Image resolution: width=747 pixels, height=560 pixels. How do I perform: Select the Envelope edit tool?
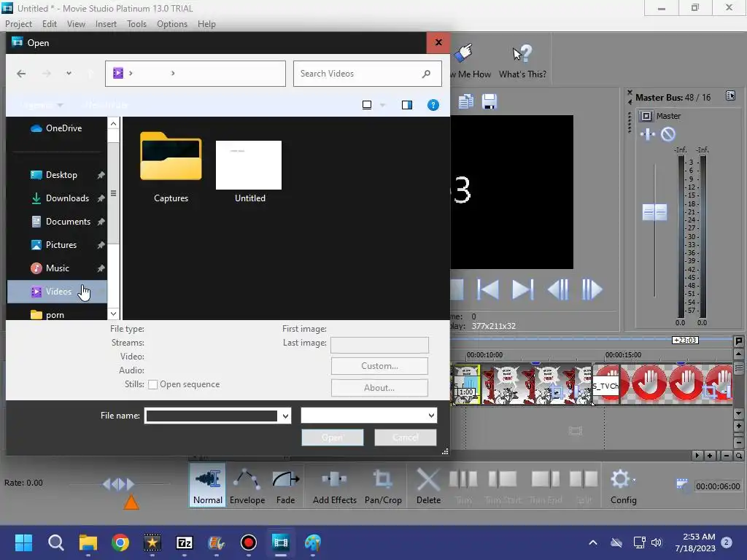[247, 485]
